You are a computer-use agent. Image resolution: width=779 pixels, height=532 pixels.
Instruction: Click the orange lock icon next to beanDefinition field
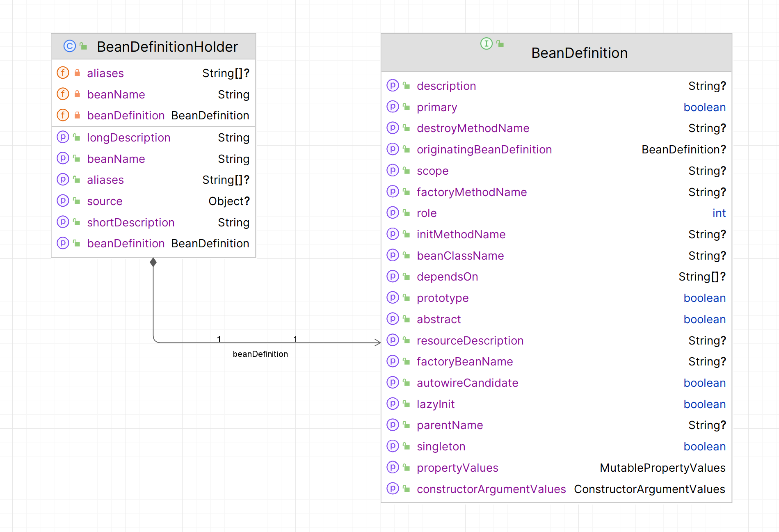(x=77, y=115)
